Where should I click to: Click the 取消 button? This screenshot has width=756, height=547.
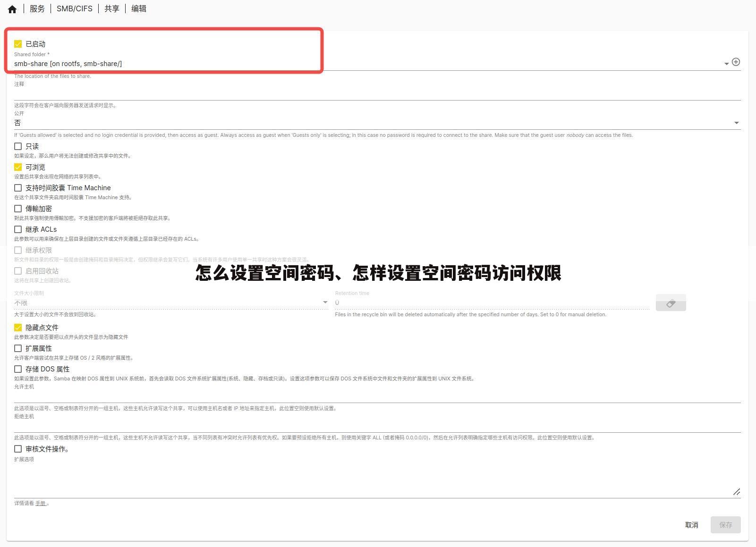point(692,525)
